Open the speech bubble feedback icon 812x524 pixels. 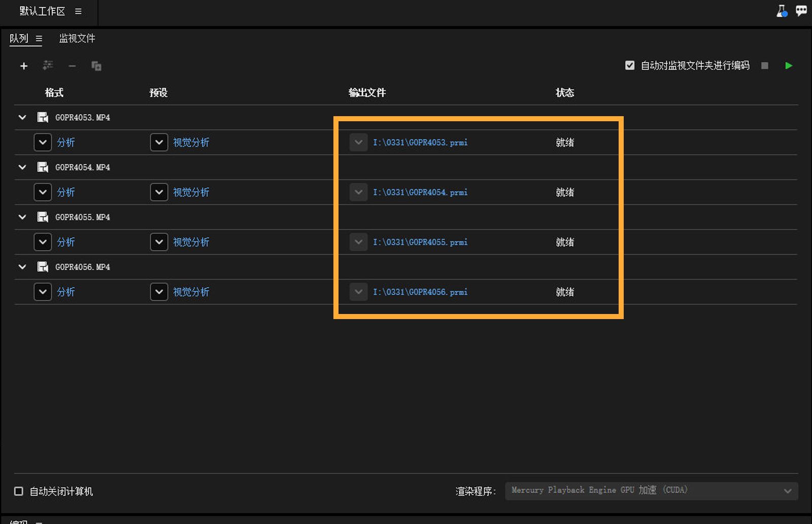click(801, 11)
